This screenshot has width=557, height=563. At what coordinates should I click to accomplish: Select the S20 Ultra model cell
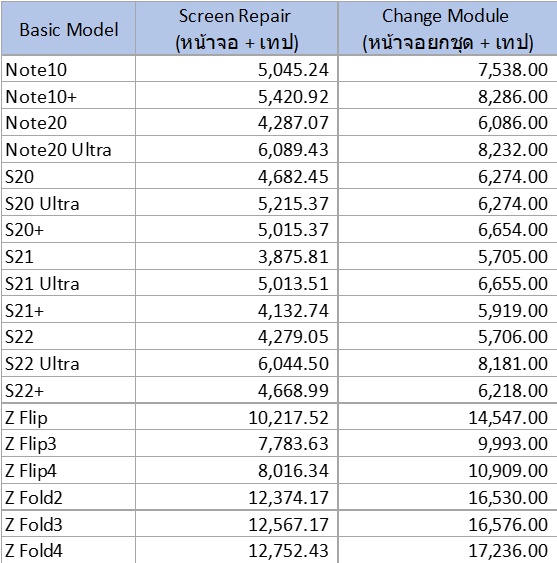point(69,203)
